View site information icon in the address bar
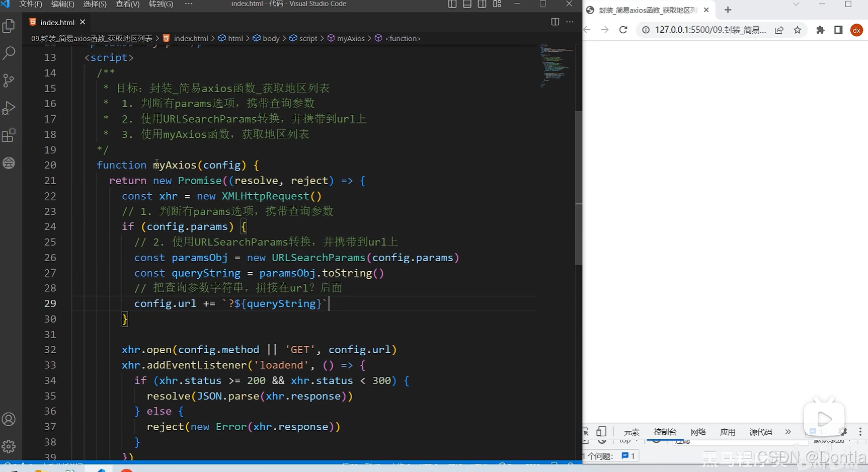The width and height of the screenshot is (868, 472). [646, 30]
